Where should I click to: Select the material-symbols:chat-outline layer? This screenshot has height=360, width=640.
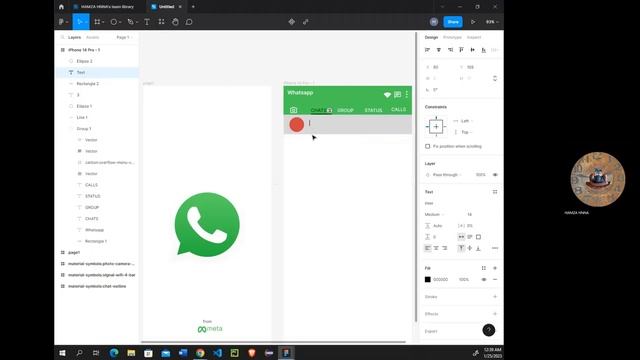(97, 286)
